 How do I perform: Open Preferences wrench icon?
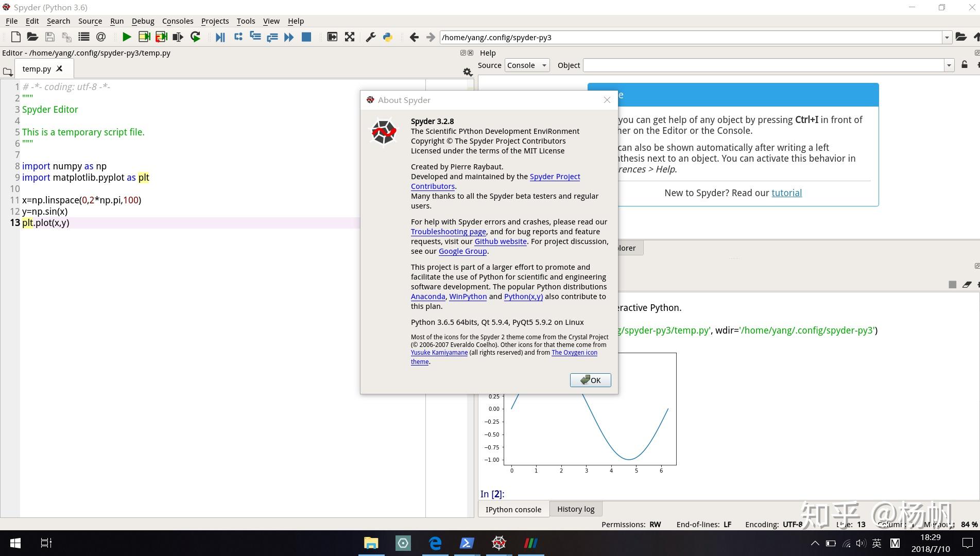click(371, 37)
